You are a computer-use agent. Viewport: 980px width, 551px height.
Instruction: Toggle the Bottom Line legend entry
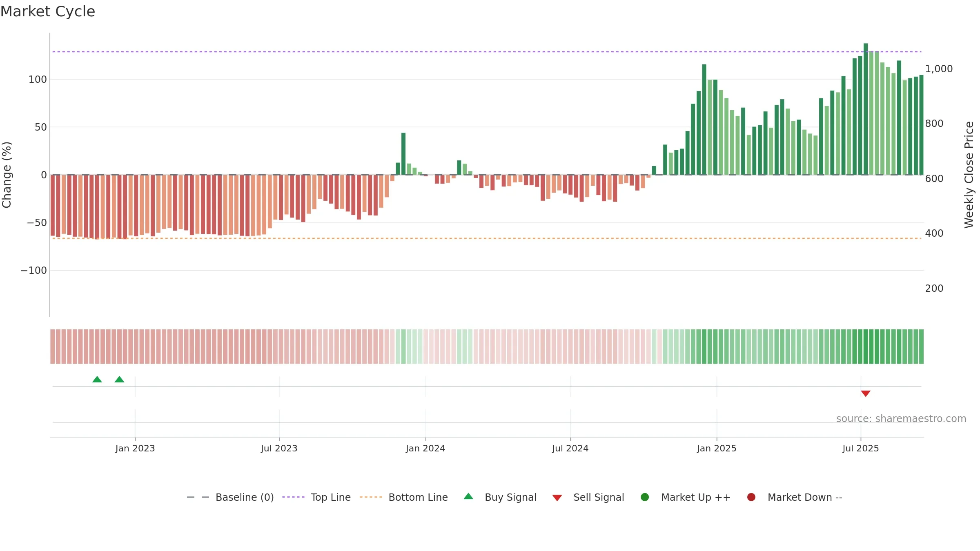coord(404,497)
